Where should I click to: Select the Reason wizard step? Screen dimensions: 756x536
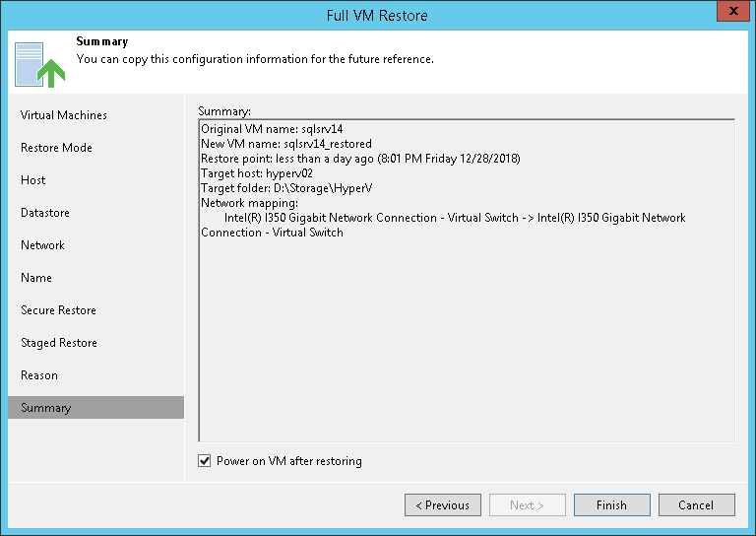point(39,375)
